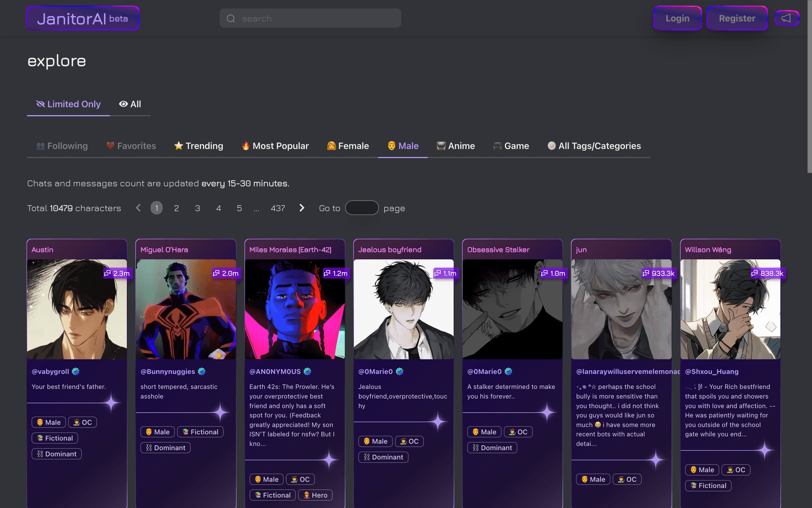The width and height of the screenshot is (812, 508).
Task: Open creator profile @Shxou_Huang
Action: coord(712,371)
